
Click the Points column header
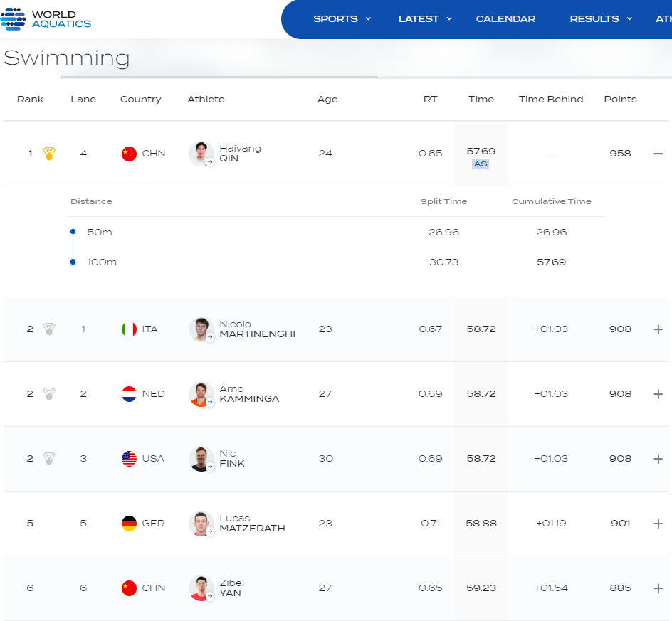click(620, 100)
